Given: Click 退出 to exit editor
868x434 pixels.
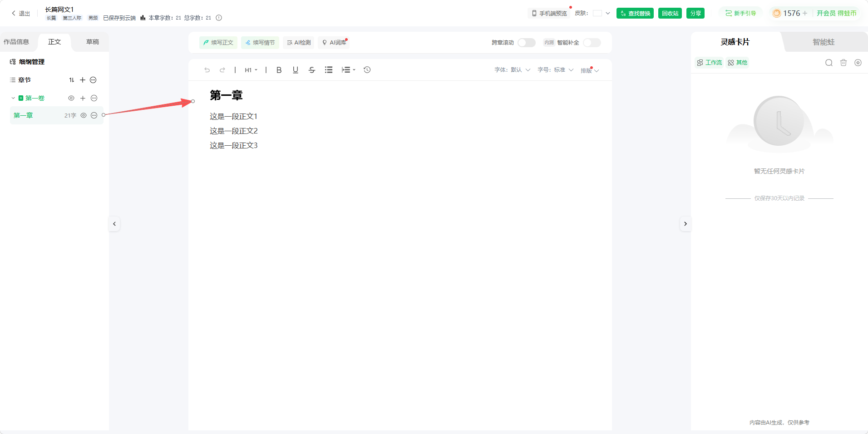Looking at the screenshot, I should [x=20, y=13].
